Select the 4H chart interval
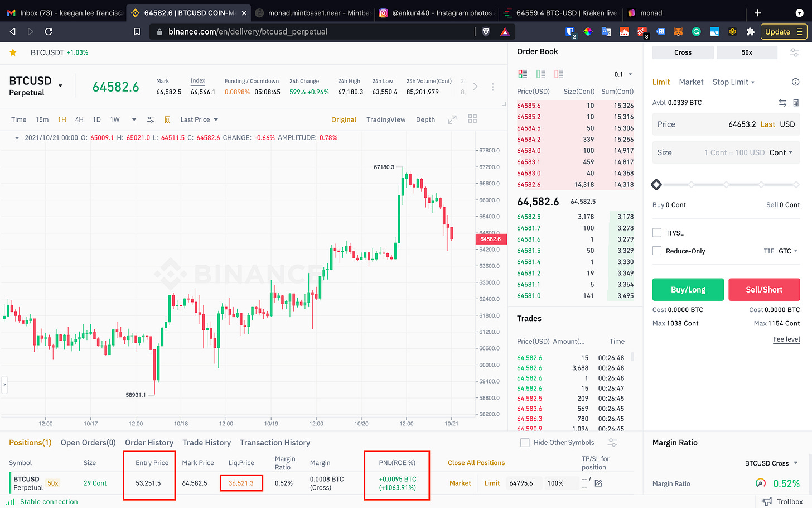 79,119
